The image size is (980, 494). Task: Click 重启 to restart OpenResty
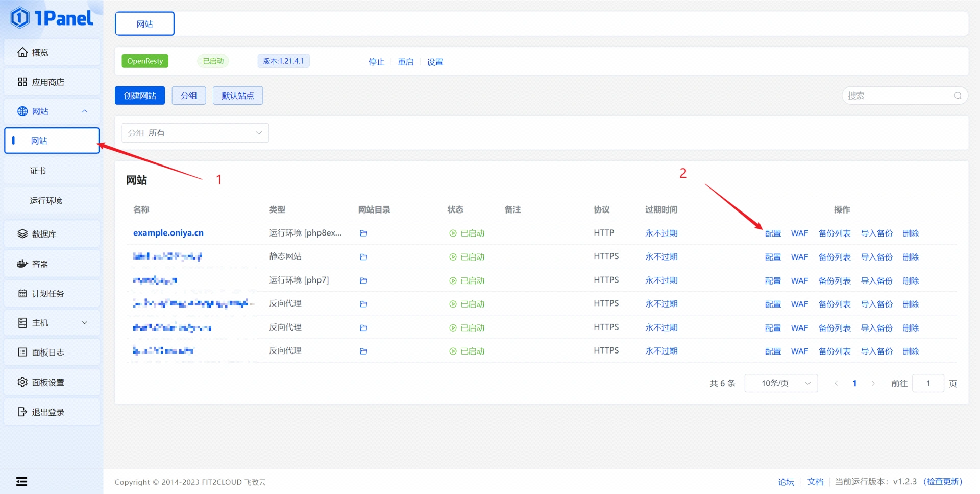(406, 62)
